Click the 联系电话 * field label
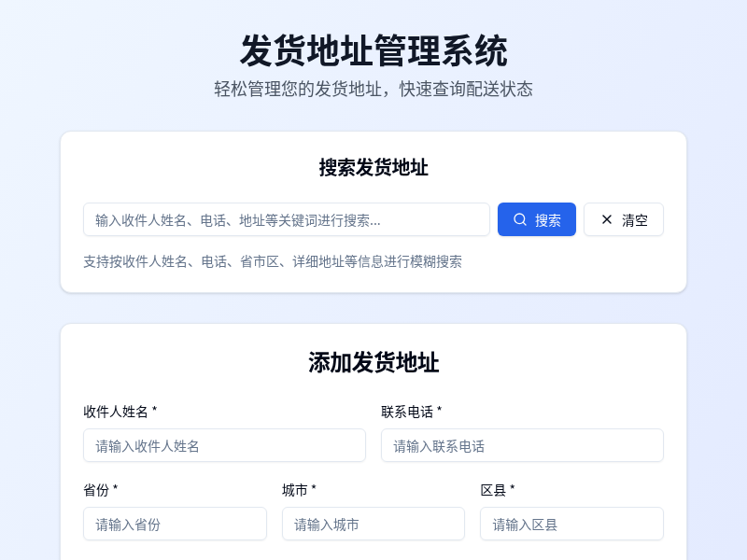The height and width of the screenshot is (560, 747). pos(412,412)
